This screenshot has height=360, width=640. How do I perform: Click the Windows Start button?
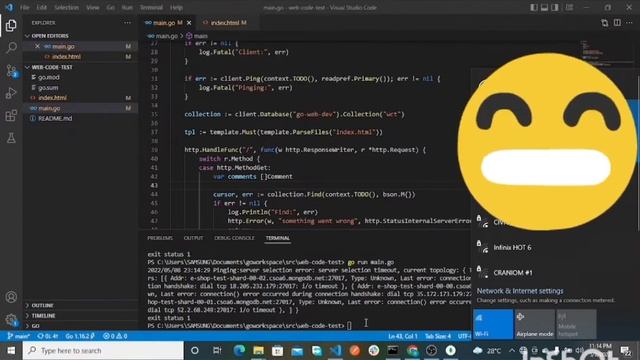pos(11,350)
